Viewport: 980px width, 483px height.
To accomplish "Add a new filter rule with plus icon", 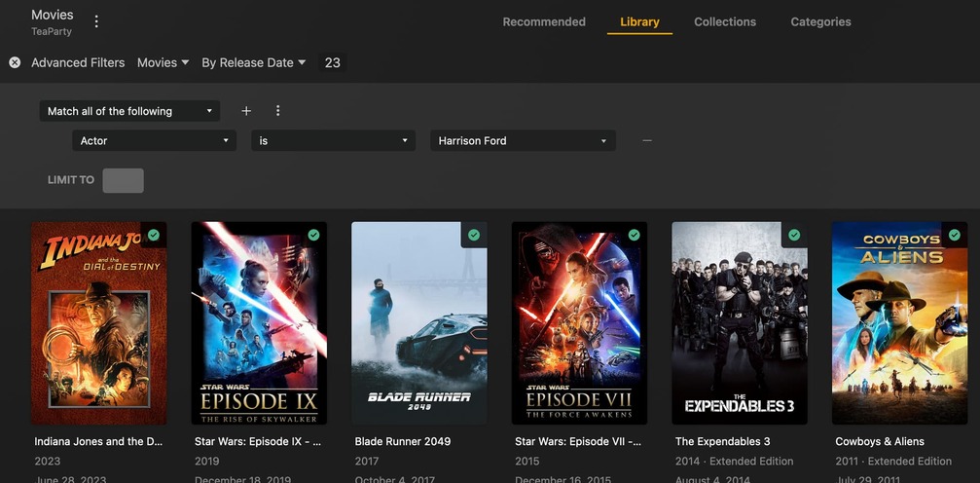I will (246, 111).
